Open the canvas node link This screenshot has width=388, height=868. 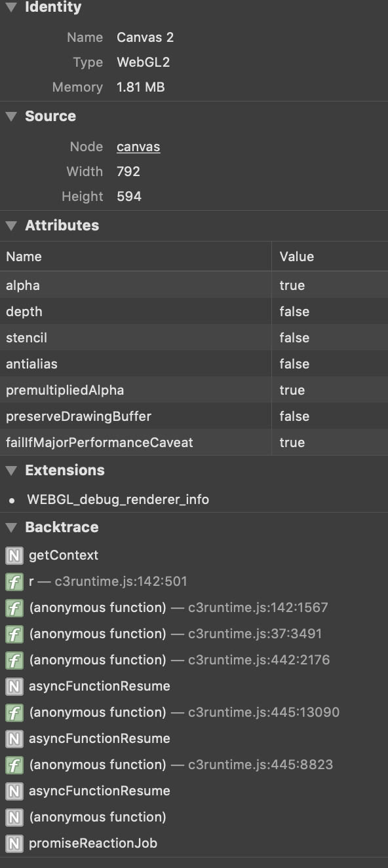tap(138, 147)
